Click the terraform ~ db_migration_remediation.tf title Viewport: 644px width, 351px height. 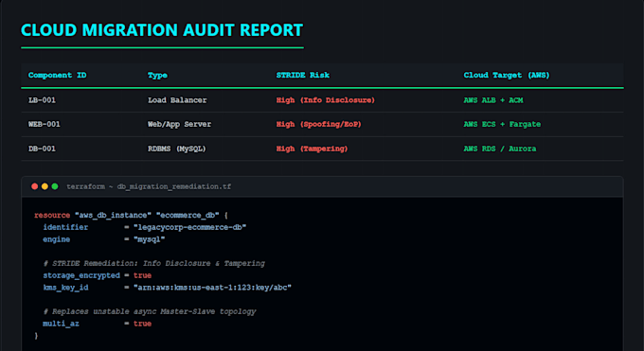(x=149, y=186)
